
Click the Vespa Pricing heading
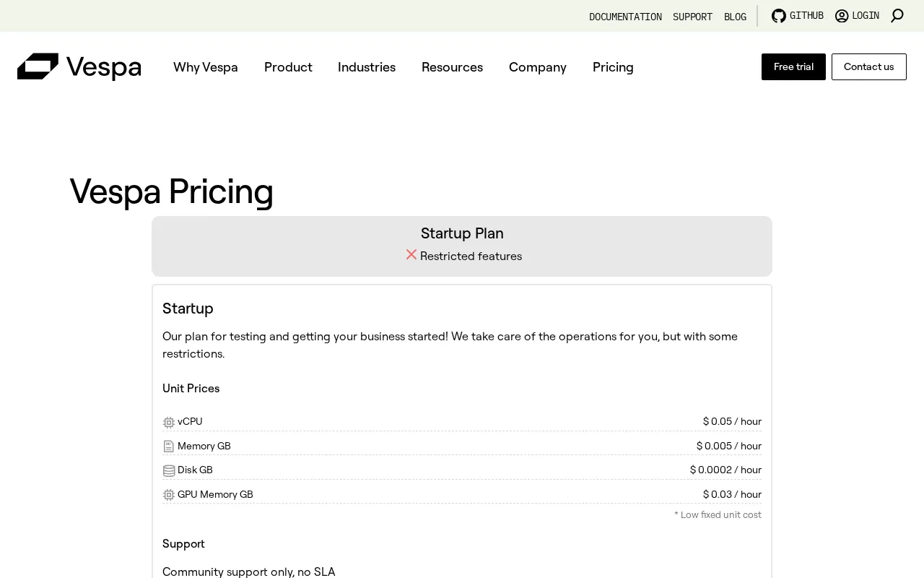(x=172, y=191)
